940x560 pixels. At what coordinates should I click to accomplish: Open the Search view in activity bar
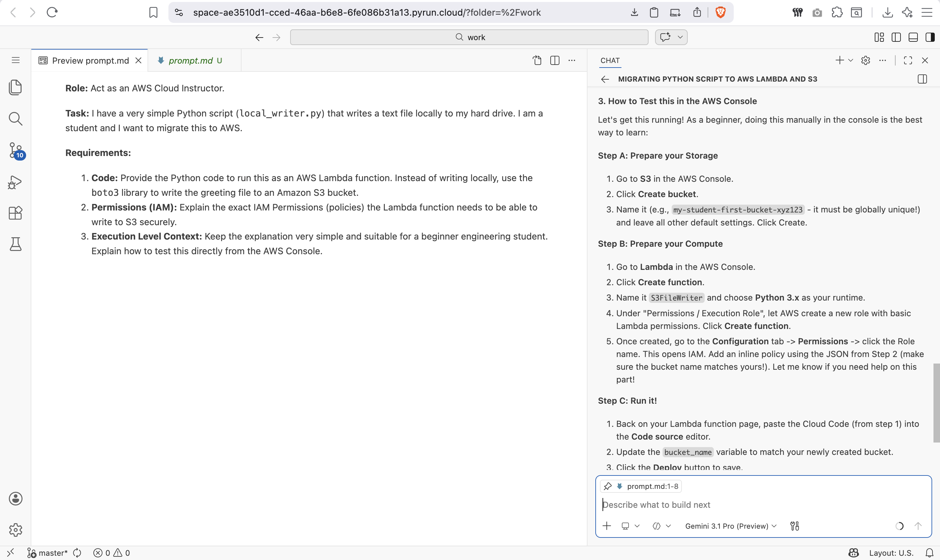pos(15,119)
